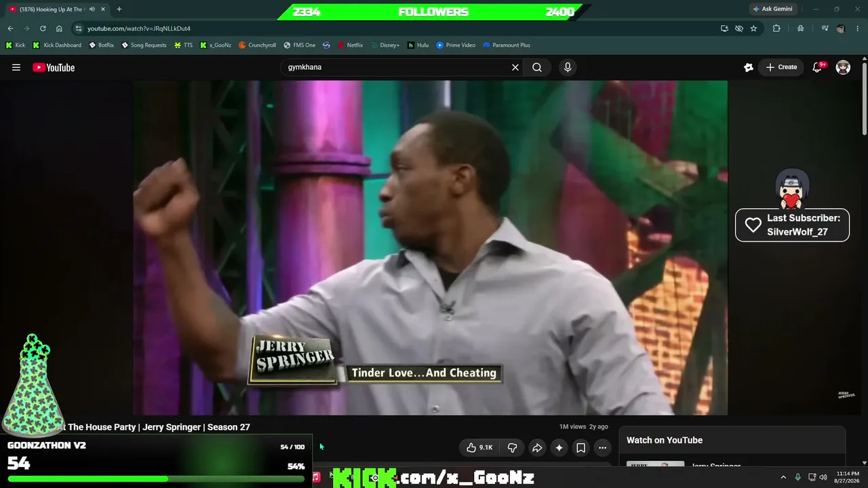Clear the gymkhana search text
868x488 pixels.
coord(515,67)
